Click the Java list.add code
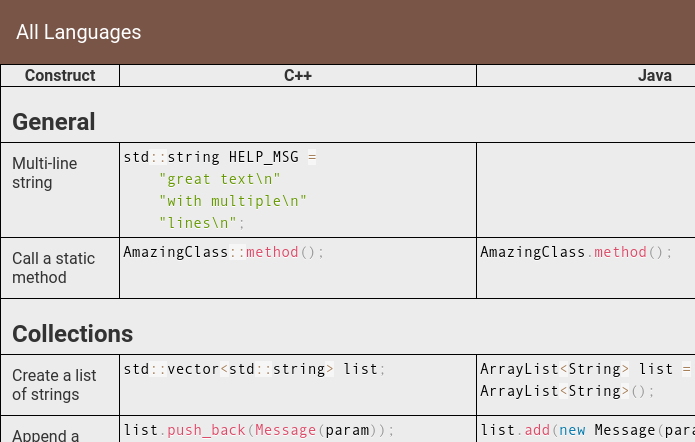This screenshot has height=442, width=695. coord(587,430)
